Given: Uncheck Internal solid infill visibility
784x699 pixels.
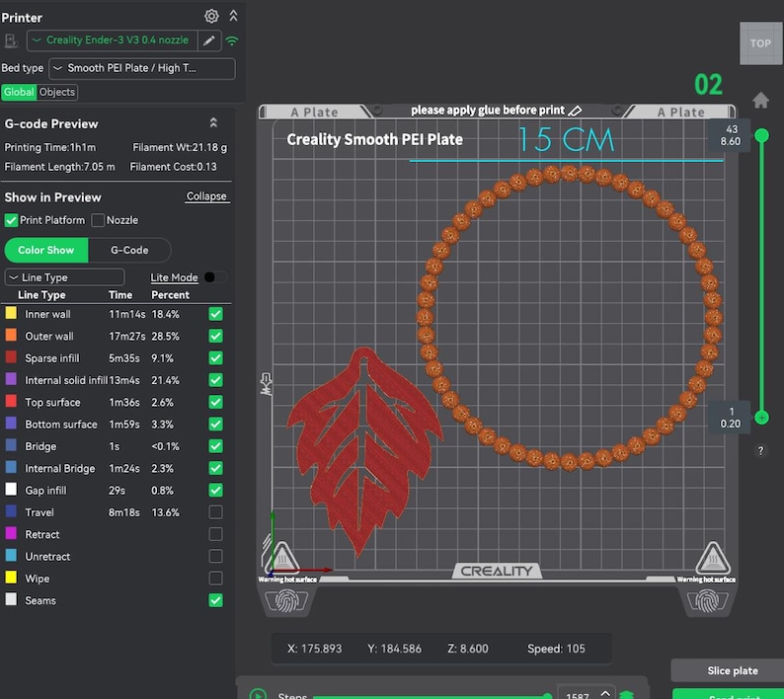Looking at the screenshot, I should [x=215, y=380].
